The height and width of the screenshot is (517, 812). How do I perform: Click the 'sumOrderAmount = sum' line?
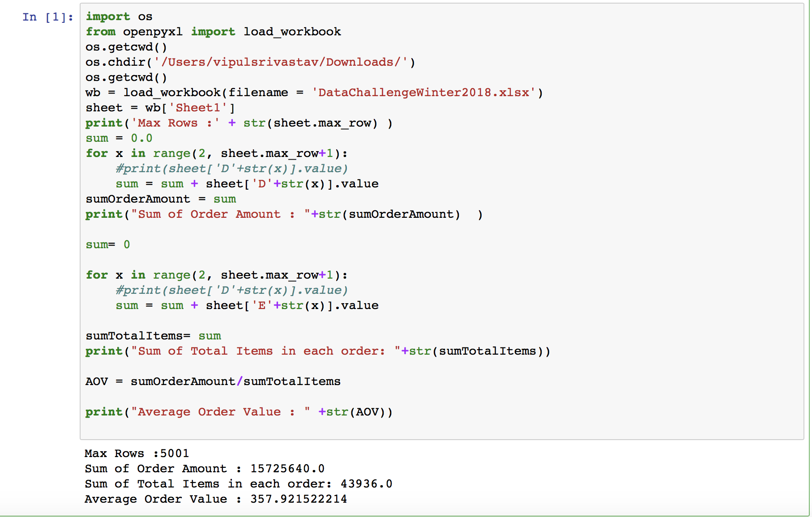(x=161, y=199)
